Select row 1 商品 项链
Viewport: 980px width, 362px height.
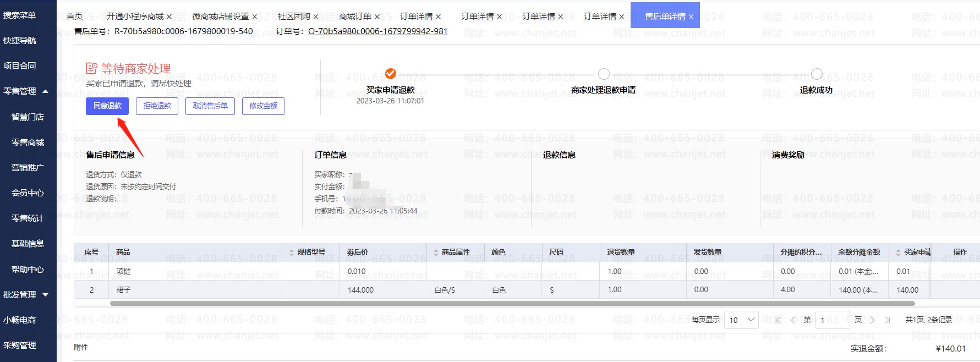point(124,272)
